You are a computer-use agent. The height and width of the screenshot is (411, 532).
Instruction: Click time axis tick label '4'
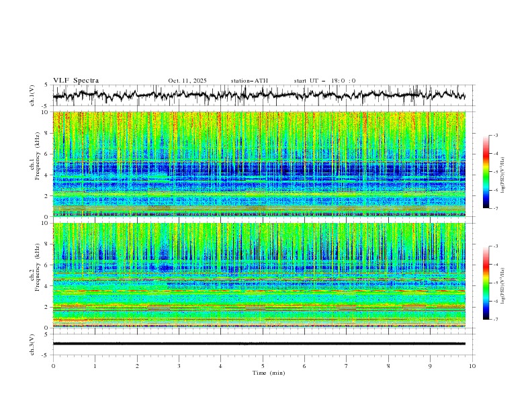click(220, 366)
